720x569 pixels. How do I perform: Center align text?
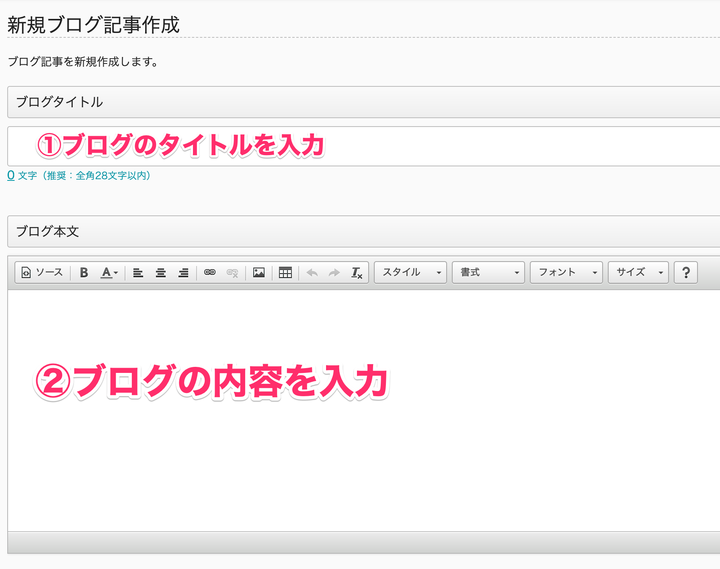160,272
